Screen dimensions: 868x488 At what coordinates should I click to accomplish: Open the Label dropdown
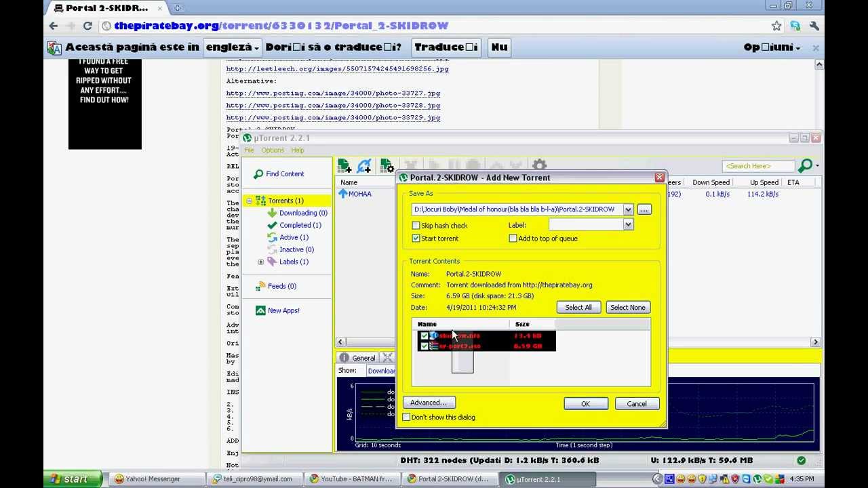(x=628, y=225)
